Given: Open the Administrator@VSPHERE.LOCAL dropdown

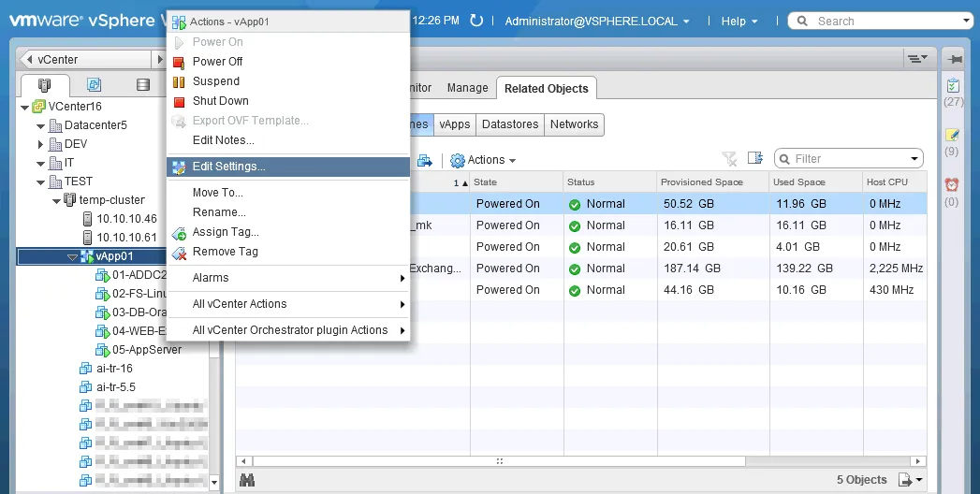Looking at the screenshot, I should point(597,21).
